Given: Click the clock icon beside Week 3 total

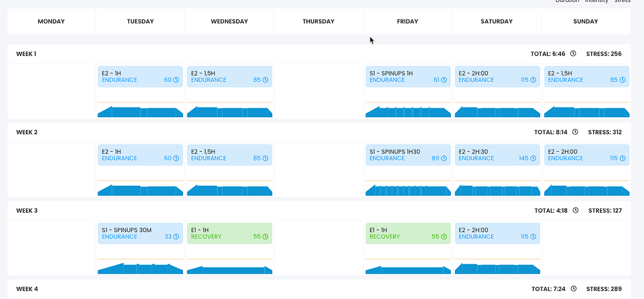Looking at the screenshot, I should tap(575, 210).
